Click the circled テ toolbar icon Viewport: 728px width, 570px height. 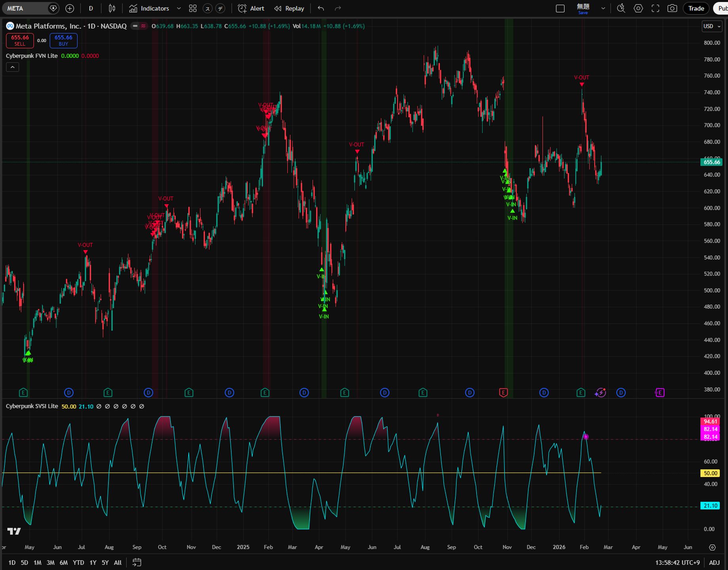click(220, 8)
